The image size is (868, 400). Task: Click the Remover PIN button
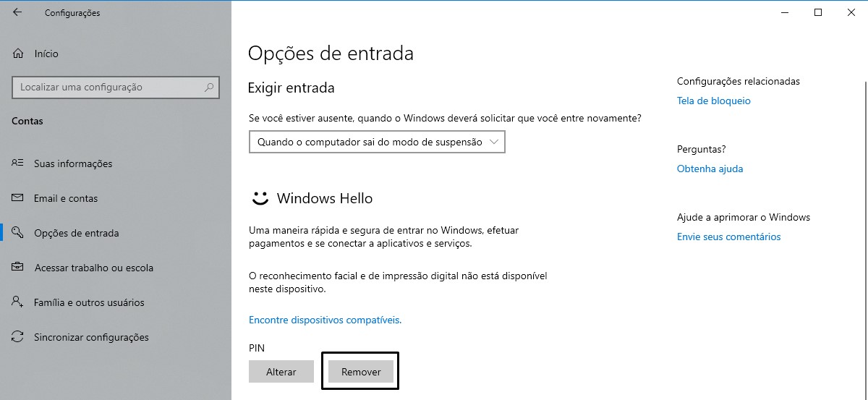point(361,372)
